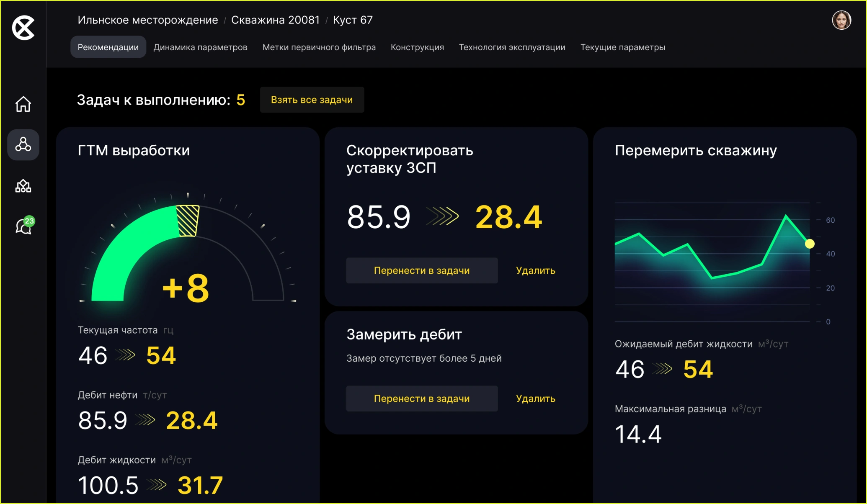The height and width of the screenshot is (504, 867).
Task: Select the Конструкция tab
Action: [x=417, y=47]
